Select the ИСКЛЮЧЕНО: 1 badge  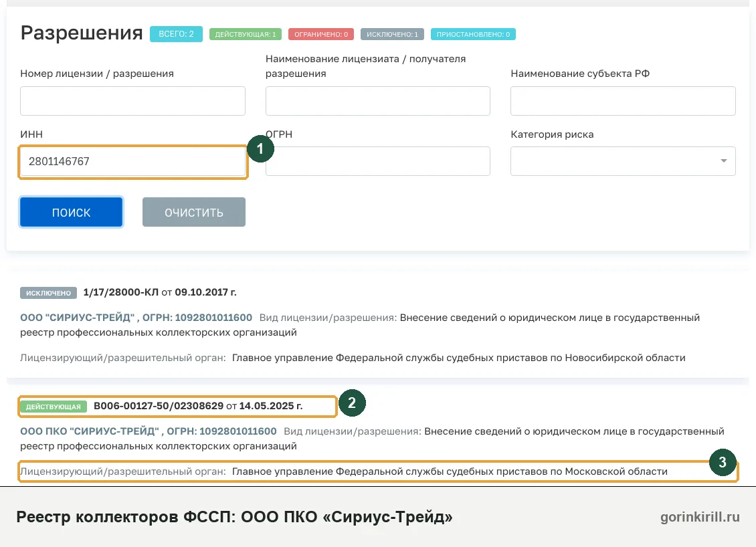point(392,34)
